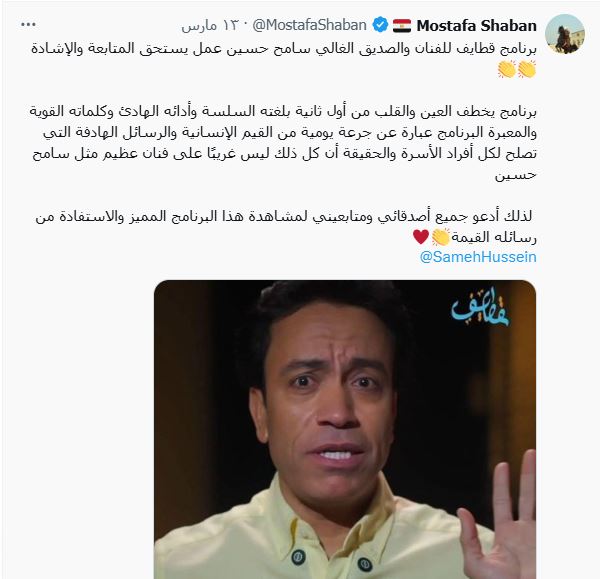This screenshot has height=579, width=600.
Task: Click the Mostafa Shaban display name
Action: (x=476, y=26)
